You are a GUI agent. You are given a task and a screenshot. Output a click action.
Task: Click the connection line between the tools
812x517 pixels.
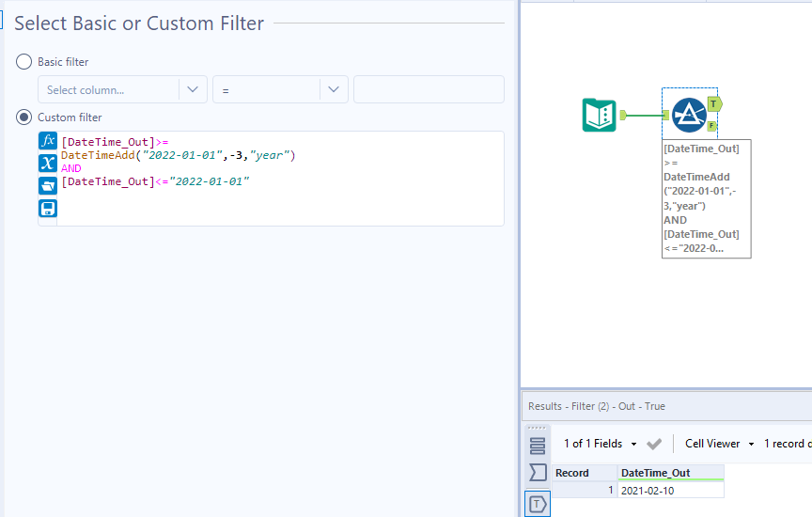[645, 115]
